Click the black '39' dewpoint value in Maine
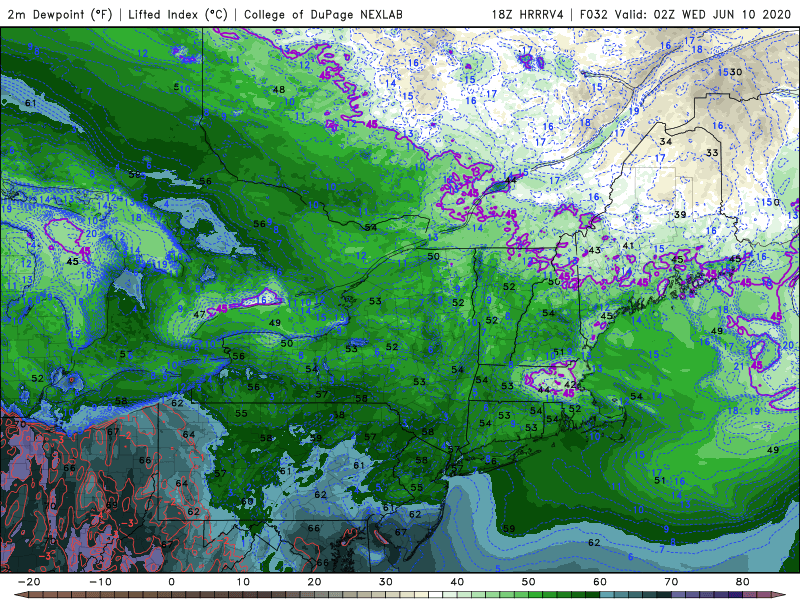The image size is (800, 600). pyautogui.click(x=680, y=214)
